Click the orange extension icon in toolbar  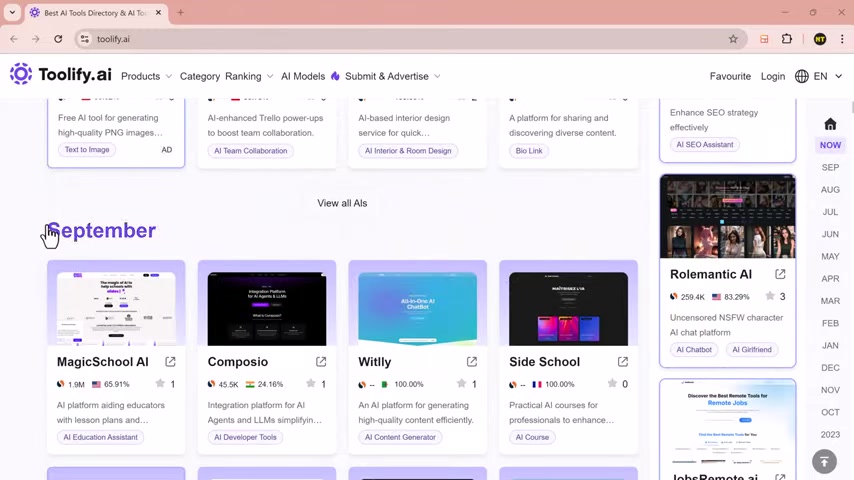click(x=764, y=39)
